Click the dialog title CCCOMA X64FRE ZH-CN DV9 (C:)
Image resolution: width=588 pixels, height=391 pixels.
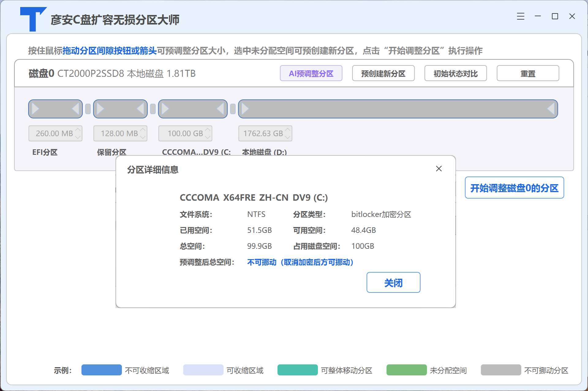[254, 198]
